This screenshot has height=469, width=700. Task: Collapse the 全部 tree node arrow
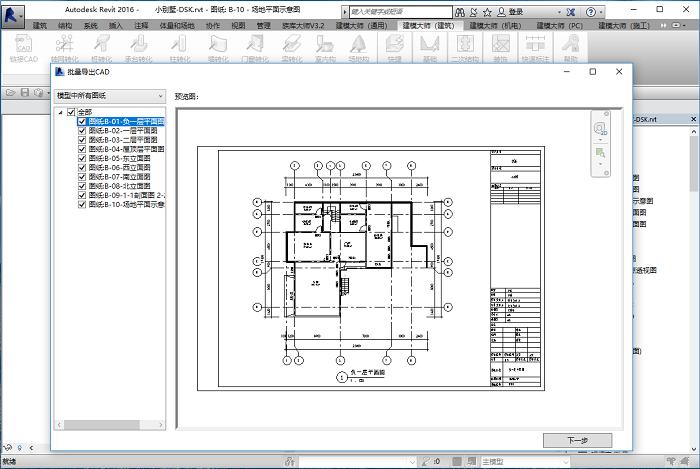(60, 112)
